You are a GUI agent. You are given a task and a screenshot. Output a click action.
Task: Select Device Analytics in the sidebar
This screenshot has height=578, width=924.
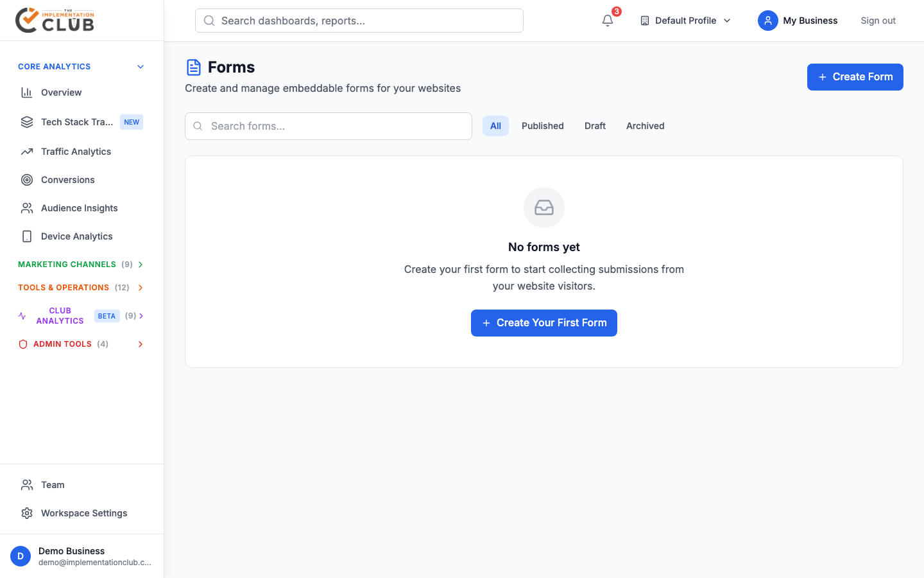click(76, 236)
